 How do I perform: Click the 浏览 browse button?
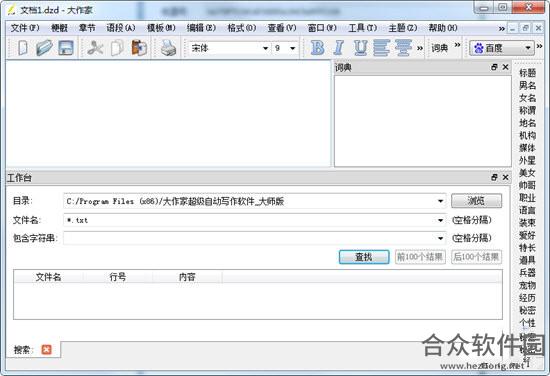coord(476,201)
